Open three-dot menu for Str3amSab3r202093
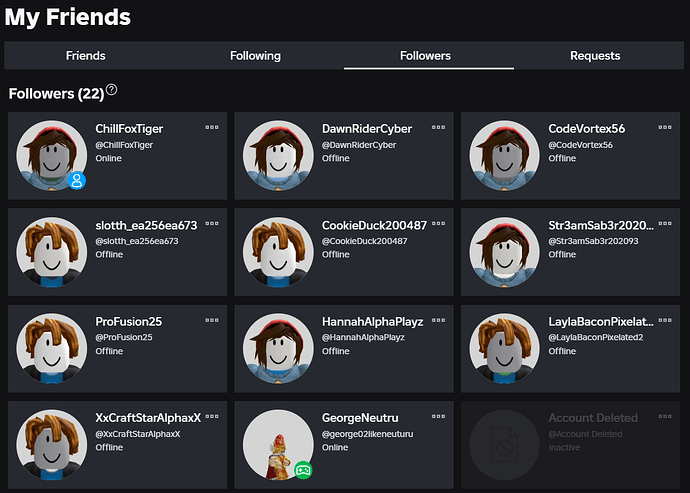Viewport: 690px width, 493px height. [665, 224]
